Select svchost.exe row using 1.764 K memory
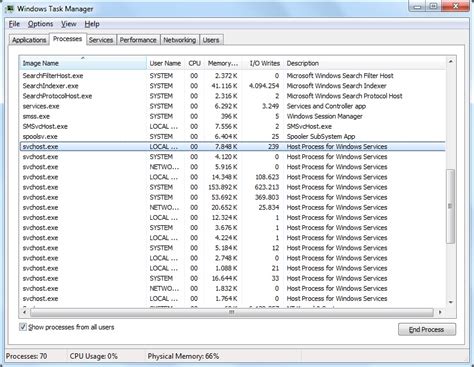The image size is (474, 367). tap(233, 299)
